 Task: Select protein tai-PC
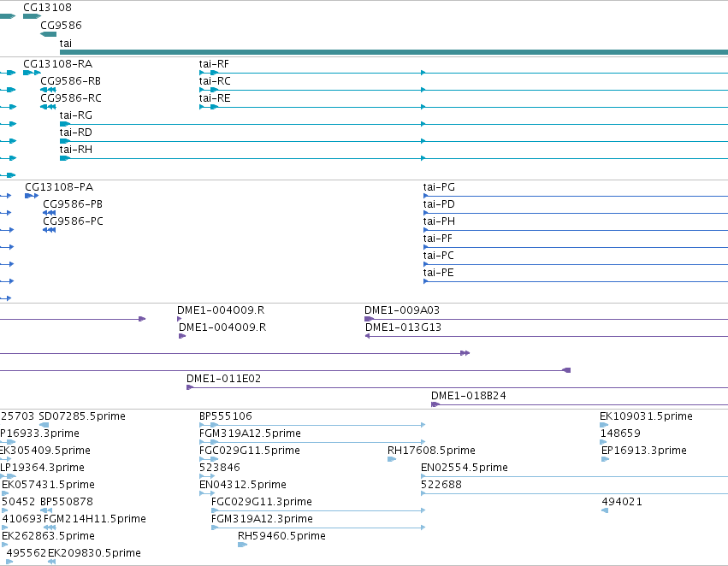pos(438,256)
